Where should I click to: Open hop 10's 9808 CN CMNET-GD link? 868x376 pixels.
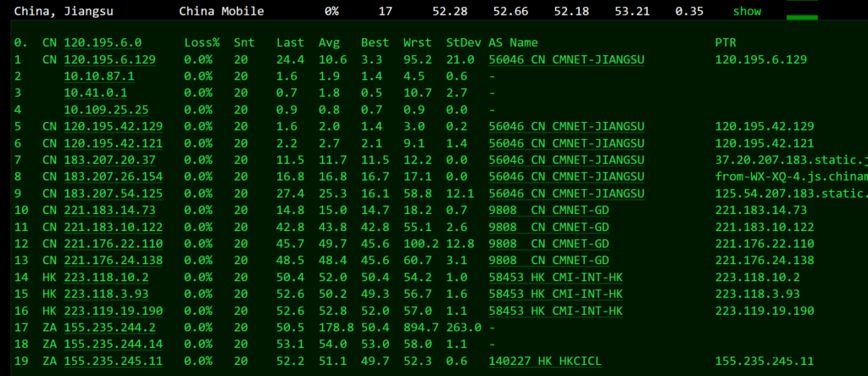pyautogui.click(x=548, y=210)
